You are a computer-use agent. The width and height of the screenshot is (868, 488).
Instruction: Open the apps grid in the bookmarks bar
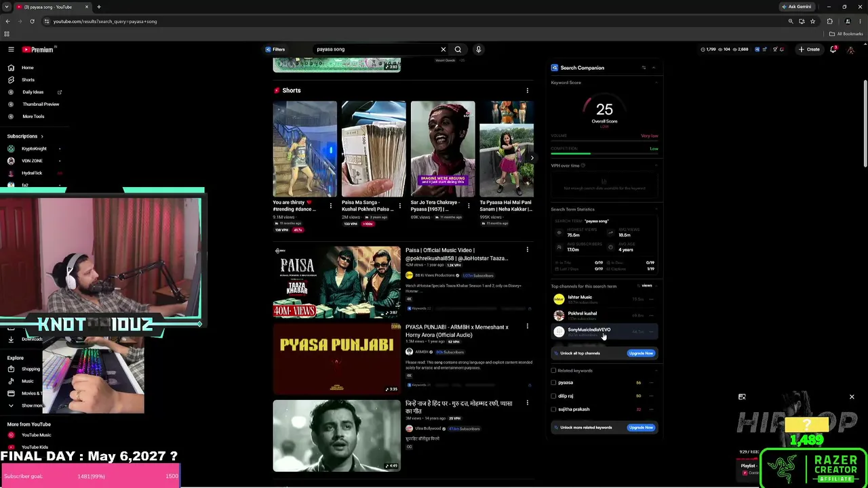(7, 34)
